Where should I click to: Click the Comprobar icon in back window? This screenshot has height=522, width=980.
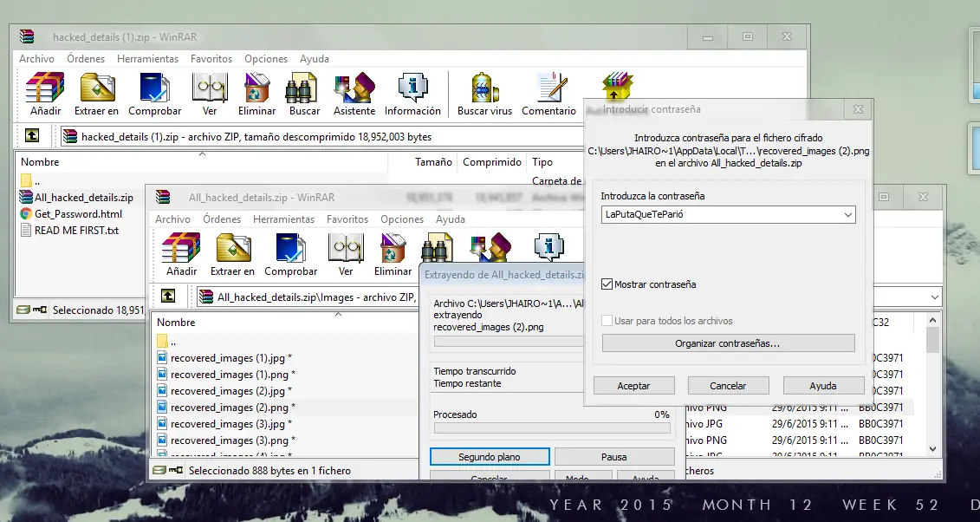[154, 94]
